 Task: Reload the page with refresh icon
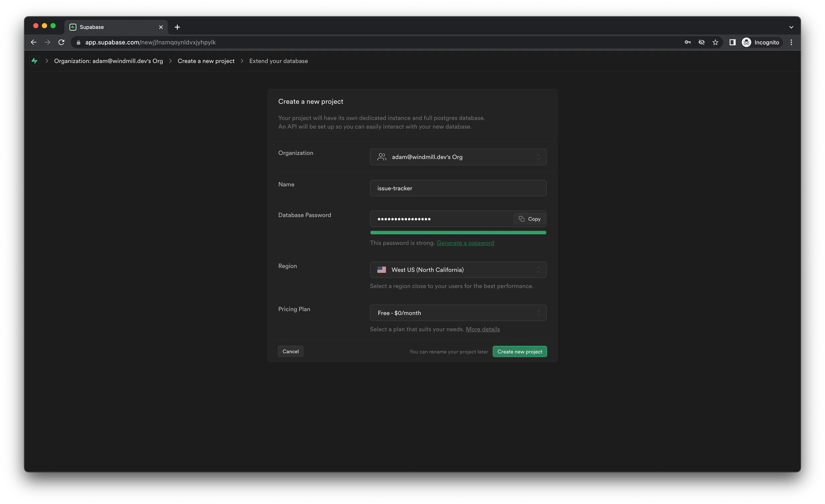(61, 42)
